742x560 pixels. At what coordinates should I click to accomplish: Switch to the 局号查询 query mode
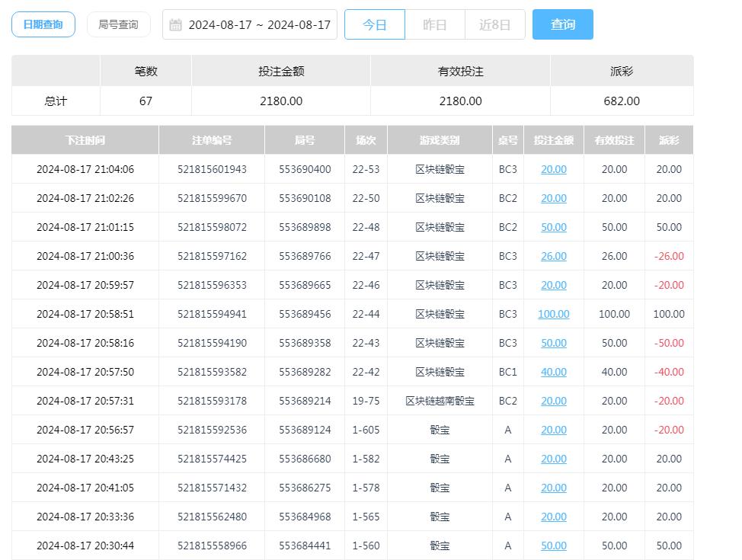click(x=119, y=24)
